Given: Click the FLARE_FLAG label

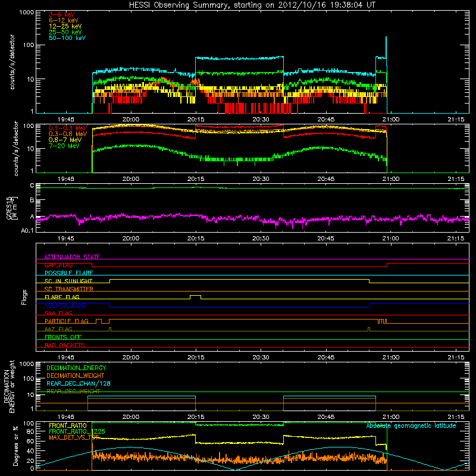Looking at the screenshot, I should tap(62, 297).
